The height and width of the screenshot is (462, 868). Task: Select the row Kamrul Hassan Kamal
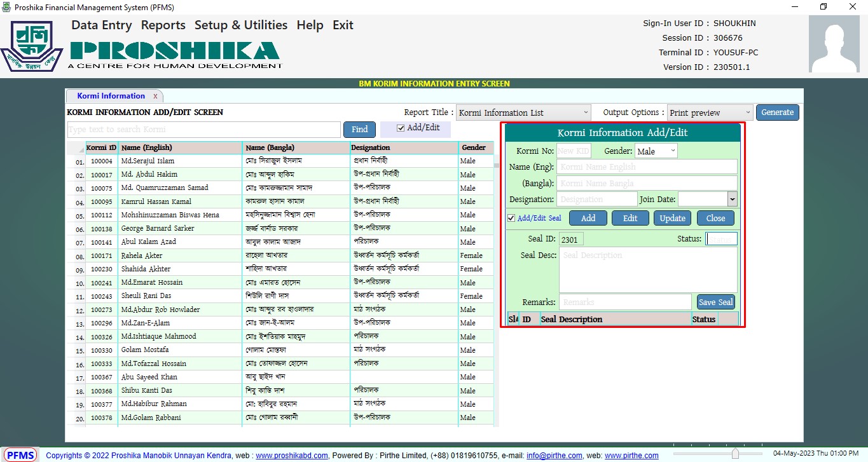[x=280, y=201]
